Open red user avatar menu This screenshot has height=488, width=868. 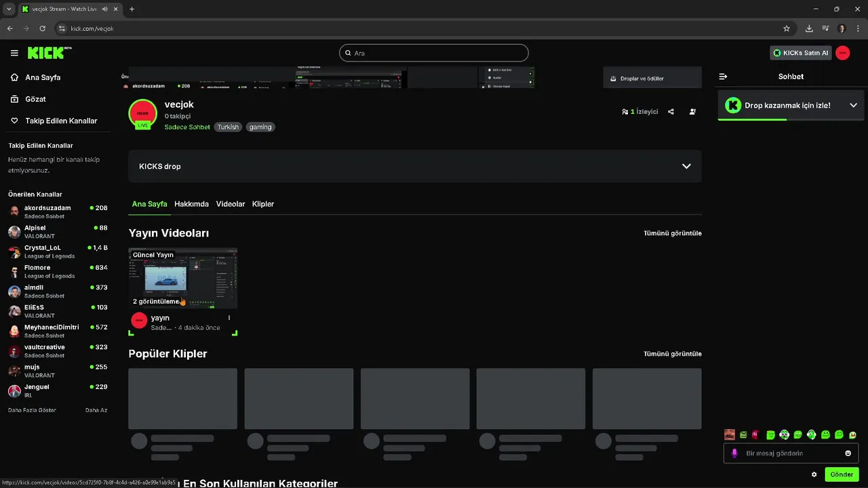843,53
